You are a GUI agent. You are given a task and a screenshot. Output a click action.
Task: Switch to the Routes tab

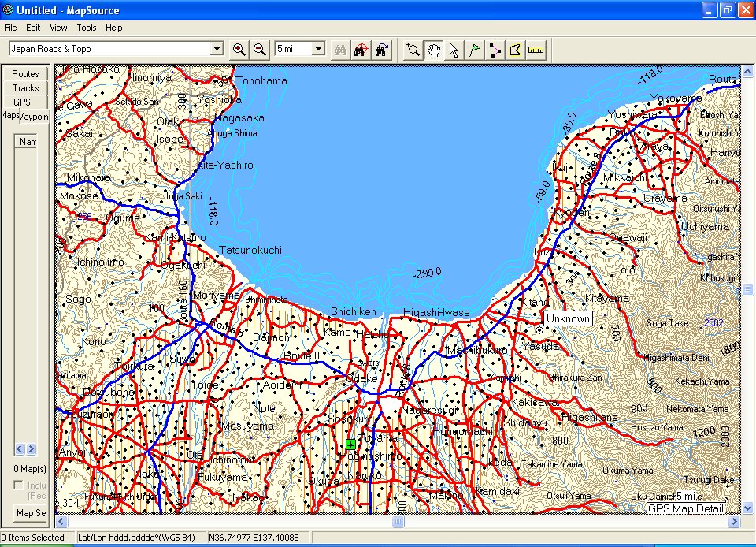(25, 73)
